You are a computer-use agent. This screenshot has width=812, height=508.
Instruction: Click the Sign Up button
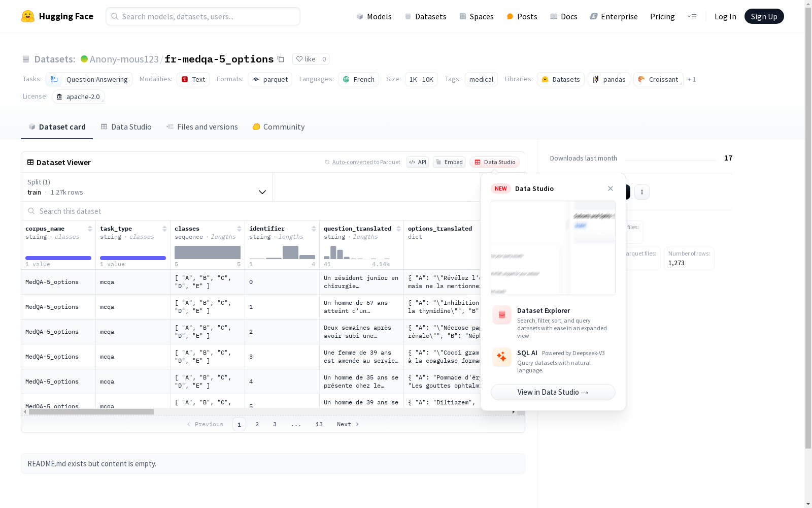(x=764, y=16)
